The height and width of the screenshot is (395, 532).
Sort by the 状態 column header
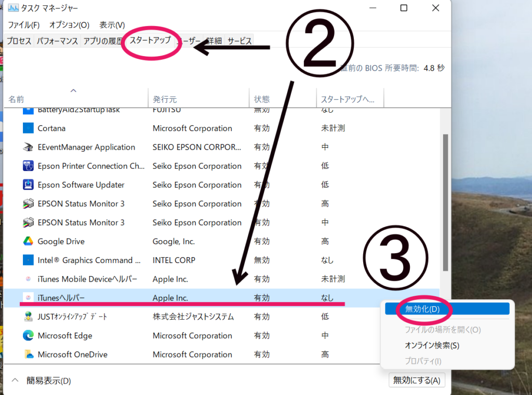point(283,99)
